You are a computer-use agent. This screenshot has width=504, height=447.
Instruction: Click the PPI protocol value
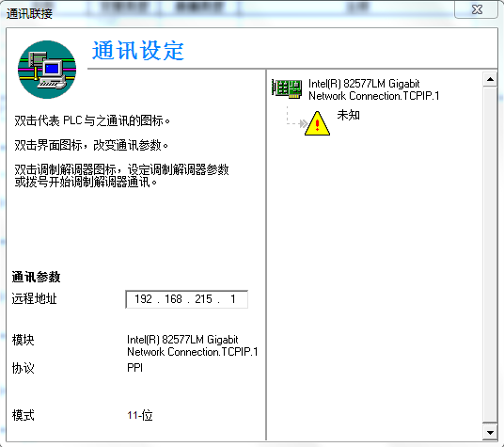coord(134,368)
